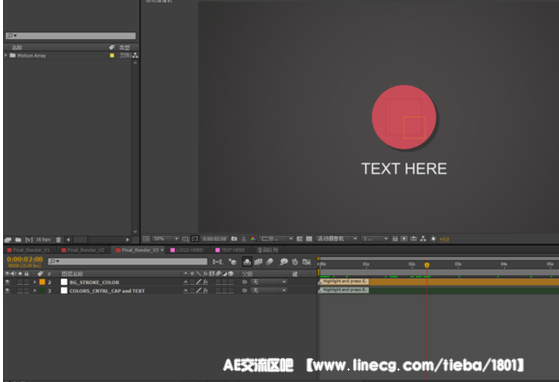Click the auto-keyframe stopwatch icon
Viewport: 559px width, 382px height.
coord(295,262)
